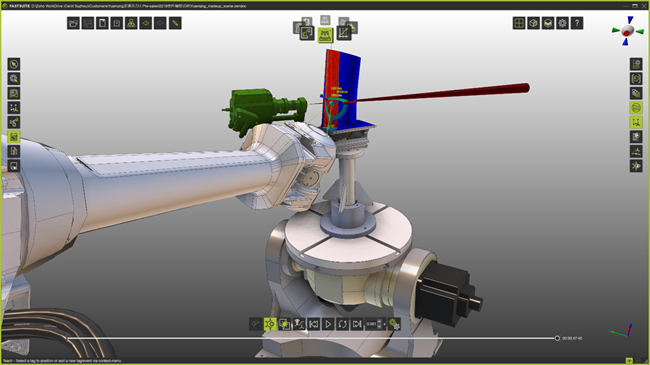Toggle simulation loop playback
This screenshot has width=650, height=365.
point(342,324)
